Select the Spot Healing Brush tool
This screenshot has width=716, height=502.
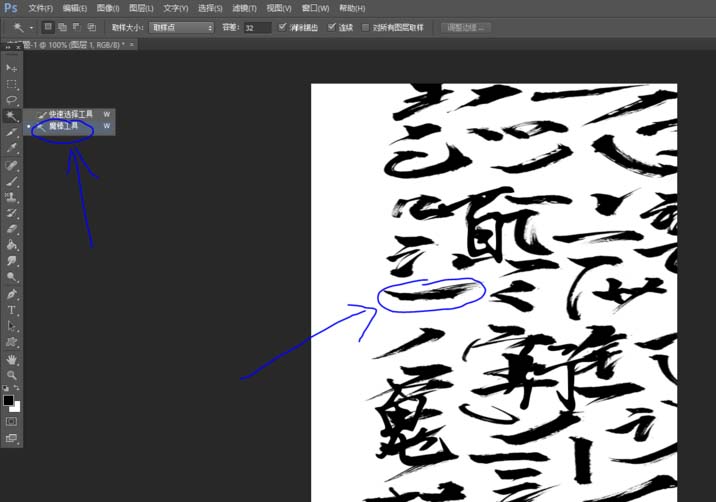[x=11, y=165]
